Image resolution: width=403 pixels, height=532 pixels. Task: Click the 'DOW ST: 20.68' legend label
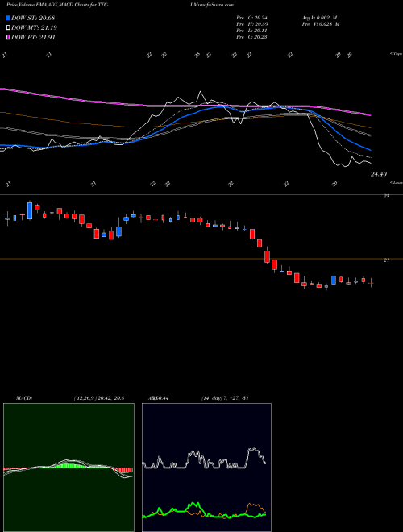pos(33,18)
